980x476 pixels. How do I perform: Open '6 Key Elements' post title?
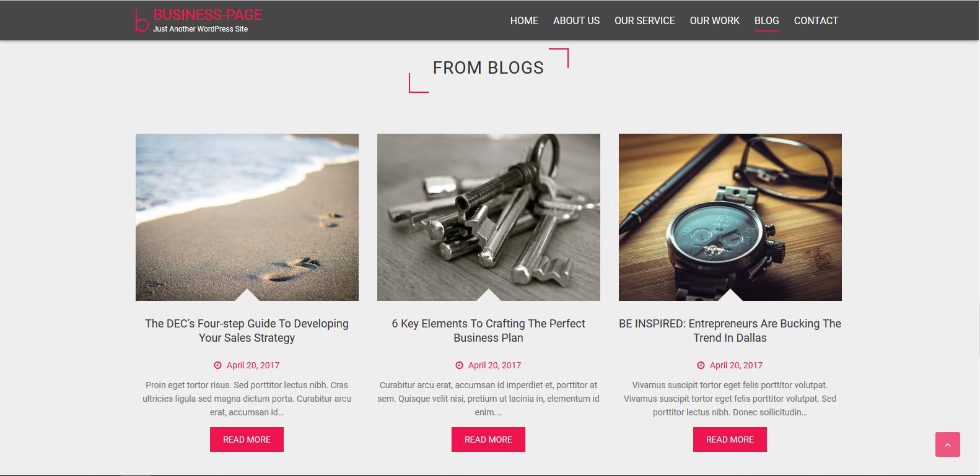tap(488, 331)
